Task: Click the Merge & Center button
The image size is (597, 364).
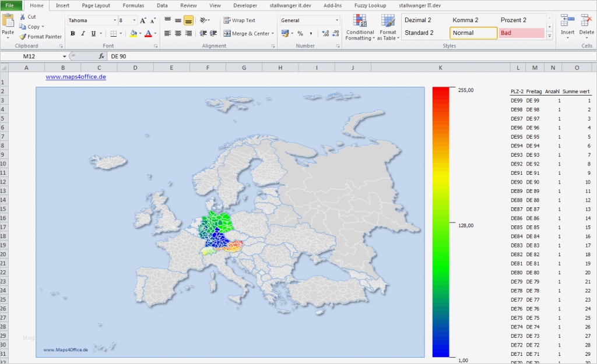Action: pyautogui.click(x=247, y=34)
